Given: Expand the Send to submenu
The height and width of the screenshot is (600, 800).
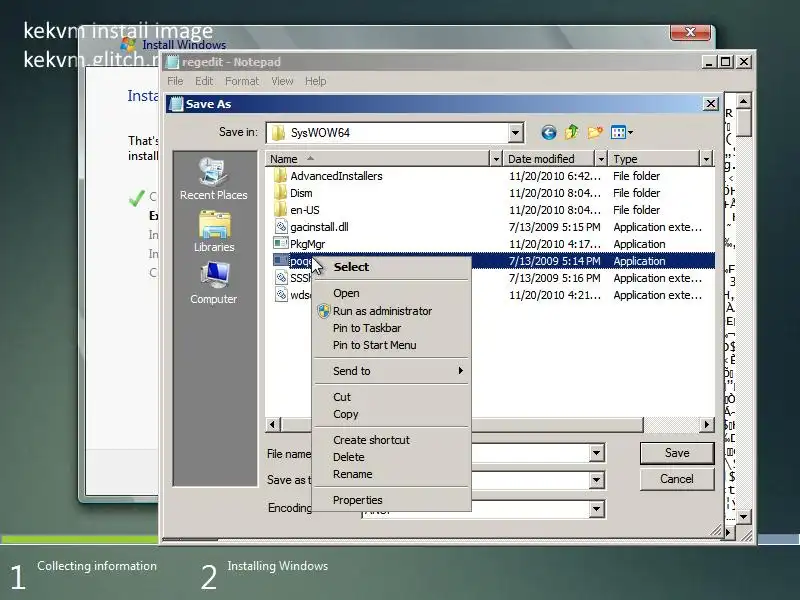Looking at the screenshot, I should (391, 371).
